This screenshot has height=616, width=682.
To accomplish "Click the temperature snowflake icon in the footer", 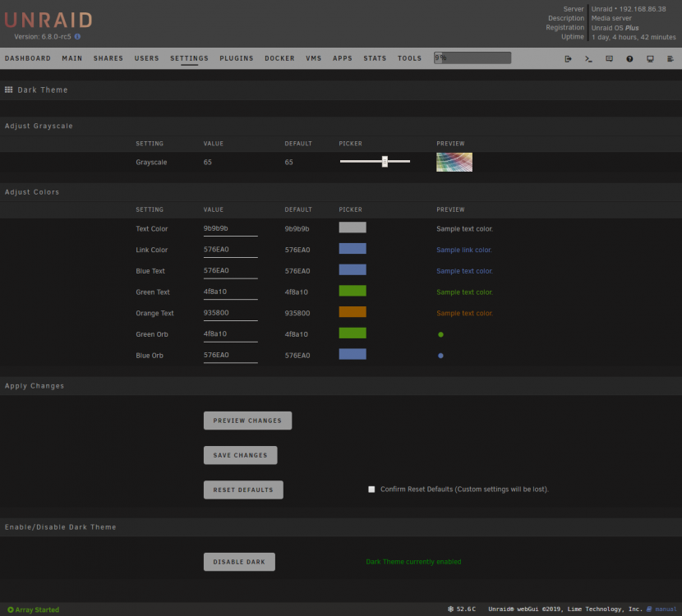I will coord(450,609).
